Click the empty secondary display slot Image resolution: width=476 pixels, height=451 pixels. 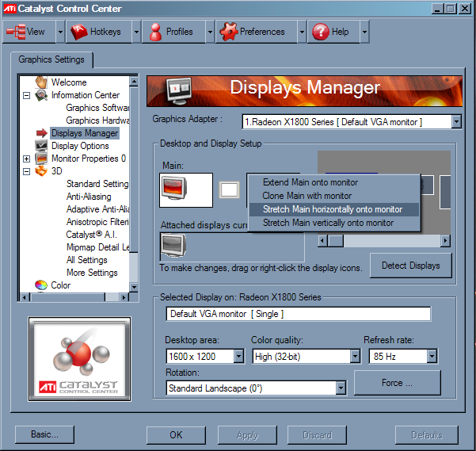tap(229, 190)
